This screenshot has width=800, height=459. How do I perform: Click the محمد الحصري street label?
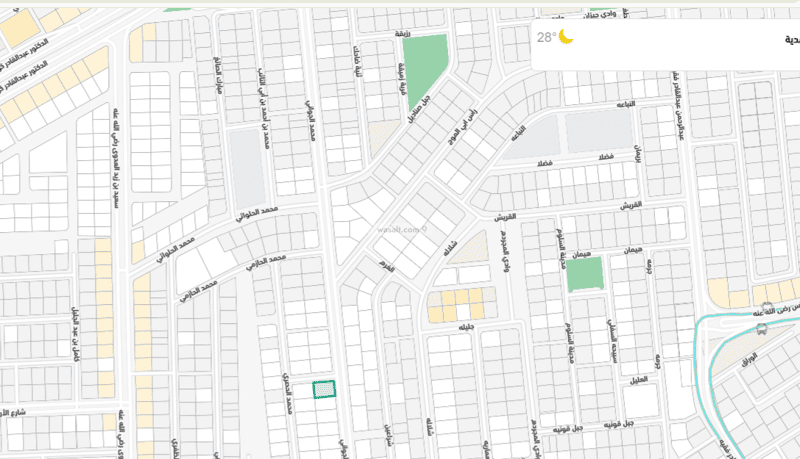[287, 393]
